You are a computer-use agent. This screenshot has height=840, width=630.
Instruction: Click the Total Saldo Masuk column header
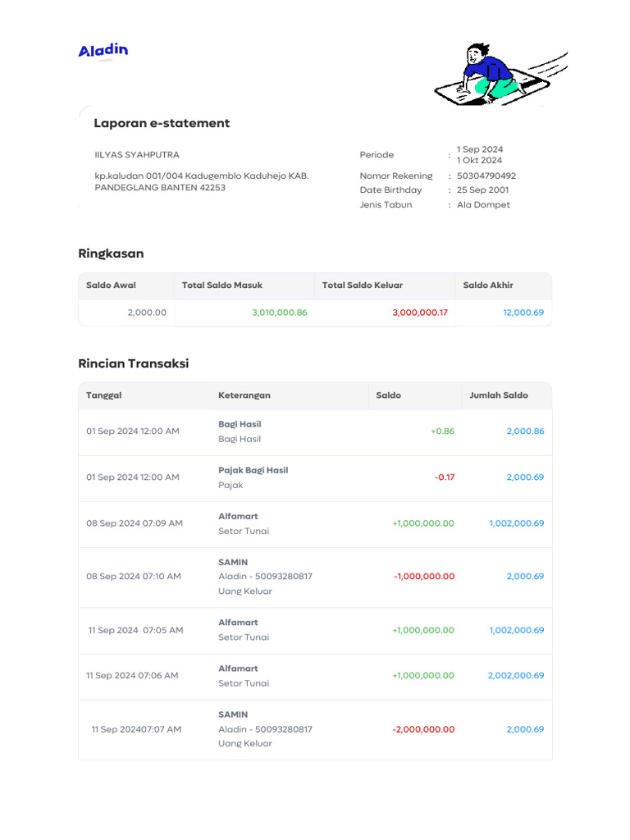pyautogui.click(x=222, y=285)
